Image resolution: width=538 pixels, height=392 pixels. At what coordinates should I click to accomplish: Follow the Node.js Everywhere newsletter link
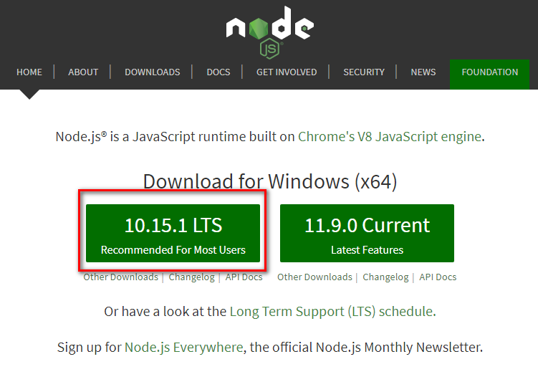pos(184,347)
